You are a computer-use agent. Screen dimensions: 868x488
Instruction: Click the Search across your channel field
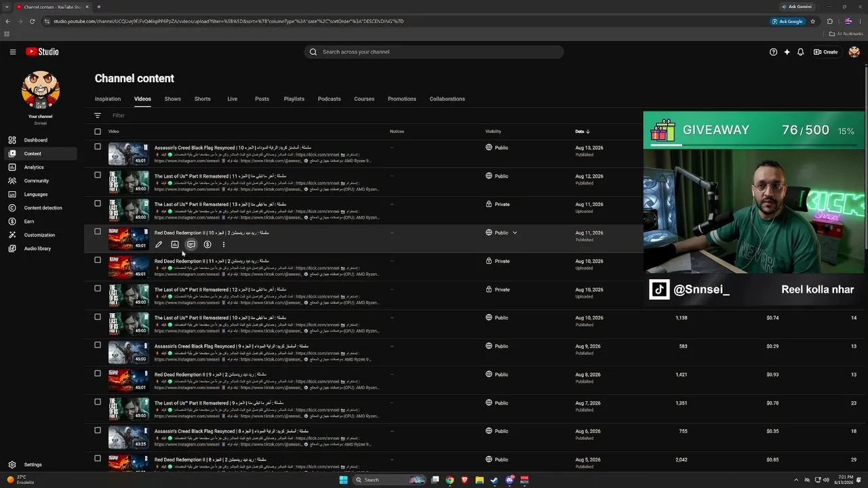tap(434, 52)
